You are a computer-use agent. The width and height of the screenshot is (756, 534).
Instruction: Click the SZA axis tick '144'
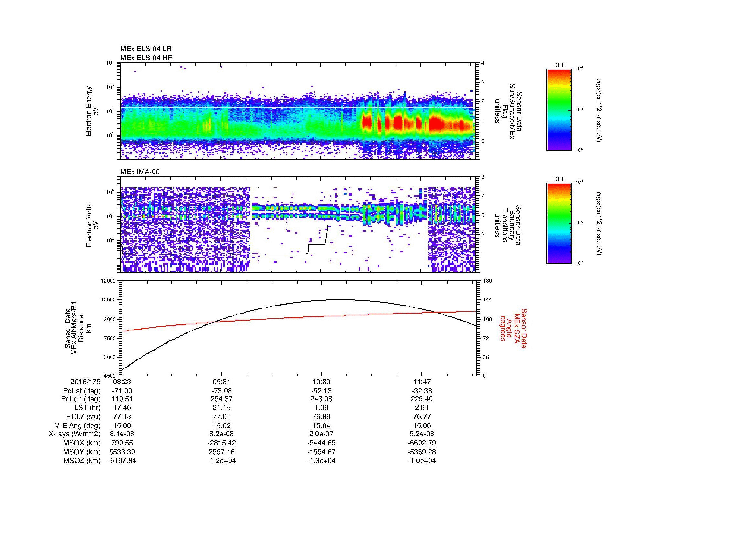coord(487,300)
